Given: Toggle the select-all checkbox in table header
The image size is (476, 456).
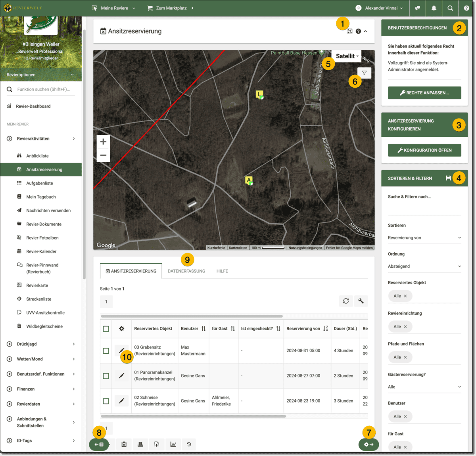Looking at the screenshot, I should tap(106, 329).
